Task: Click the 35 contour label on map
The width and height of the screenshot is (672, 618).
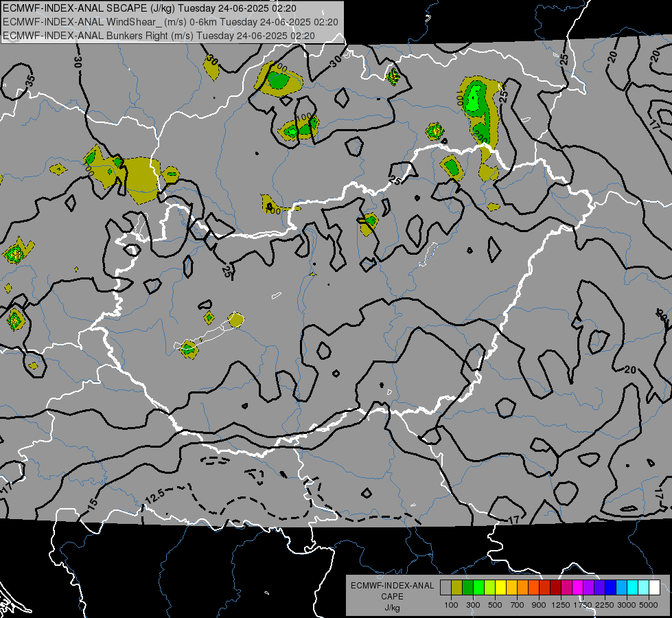Action: 30,80
